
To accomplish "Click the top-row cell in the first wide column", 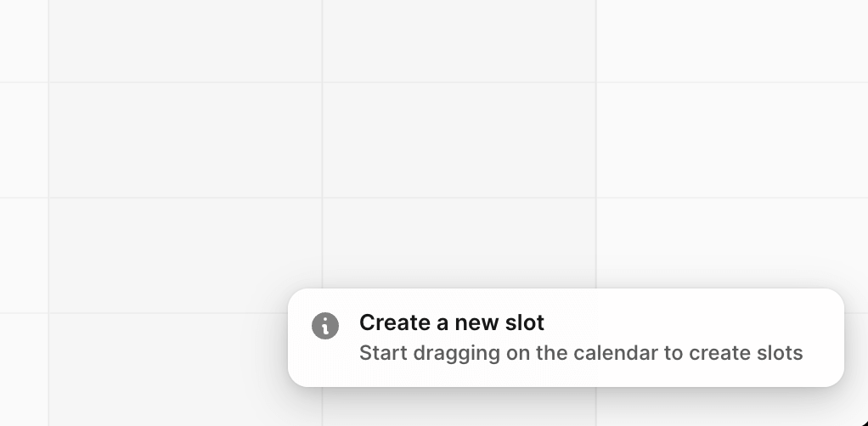I will point(185,41).
